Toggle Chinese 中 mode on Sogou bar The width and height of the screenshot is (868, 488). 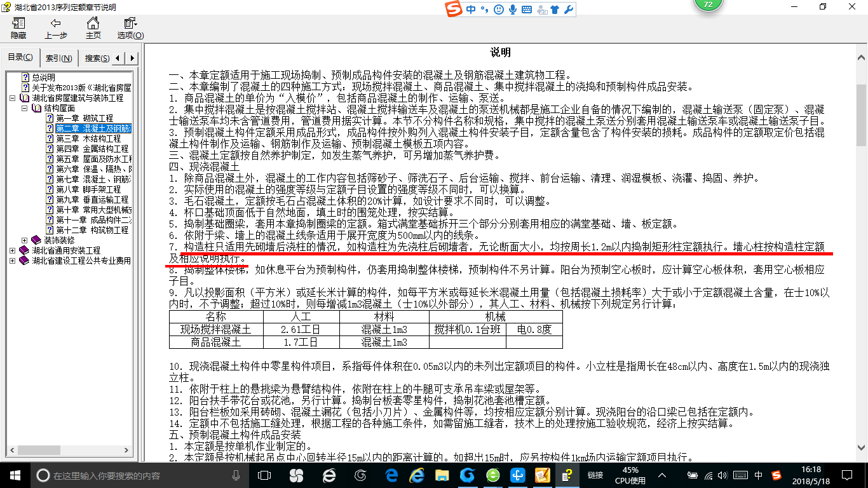(471, 10)
